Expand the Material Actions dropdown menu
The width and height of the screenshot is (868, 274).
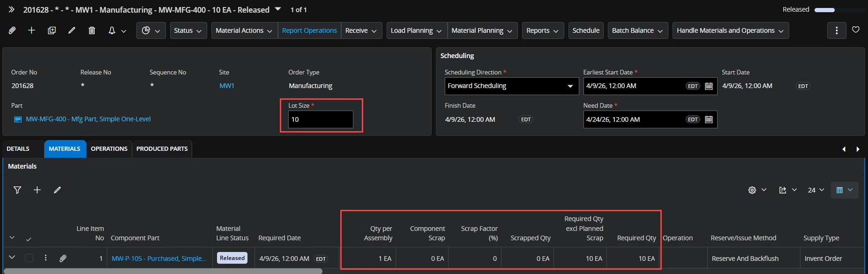(244, 30)
